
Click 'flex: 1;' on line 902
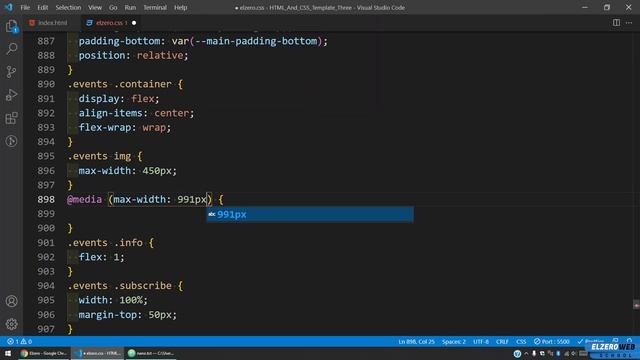click(x=101, y=257)
